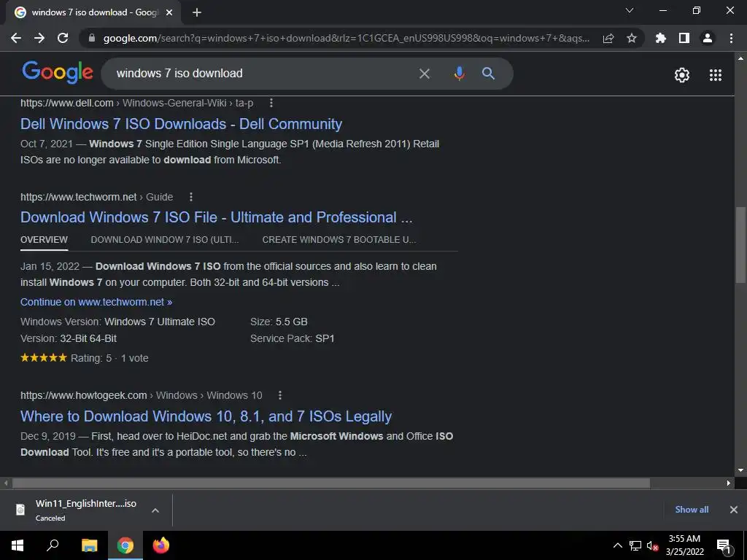
Task: Open the Google apps grid
Action: point(716,75)
